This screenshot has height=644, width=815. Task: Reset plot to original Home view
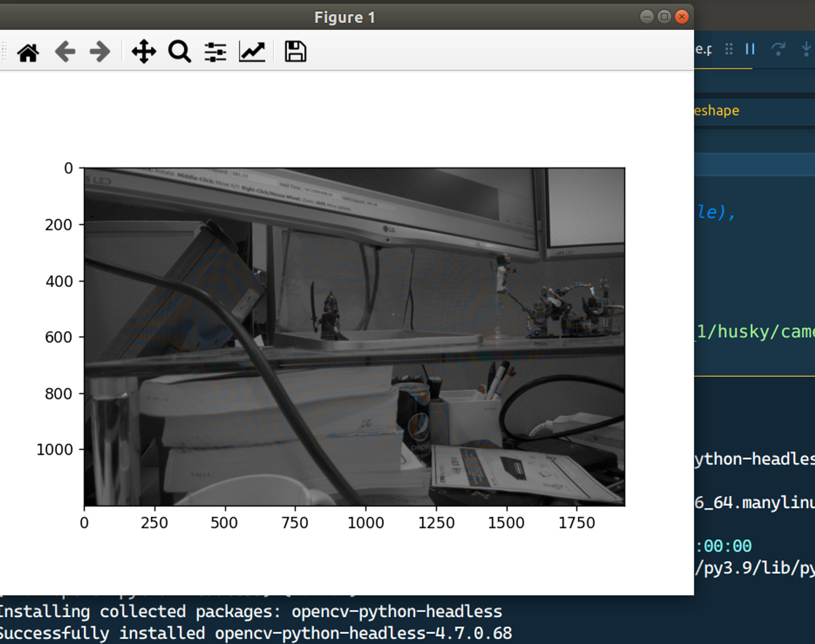click(28, 52)
